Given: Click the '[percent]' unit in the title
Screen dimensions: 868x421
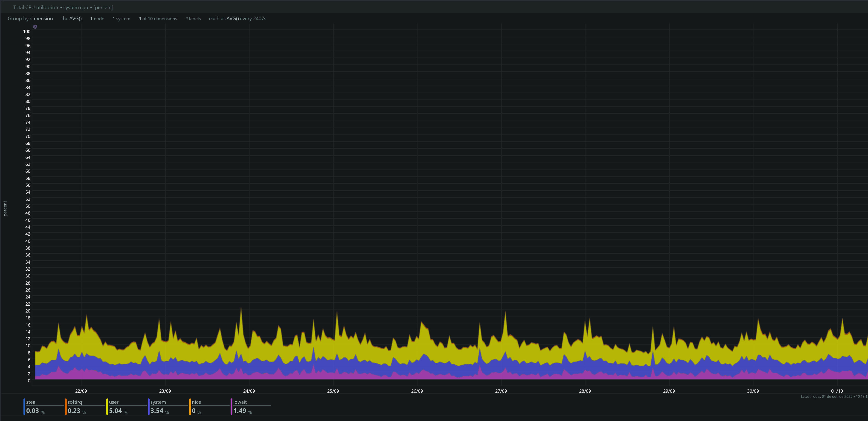Looking at the screenshot, I should [104, 7].
